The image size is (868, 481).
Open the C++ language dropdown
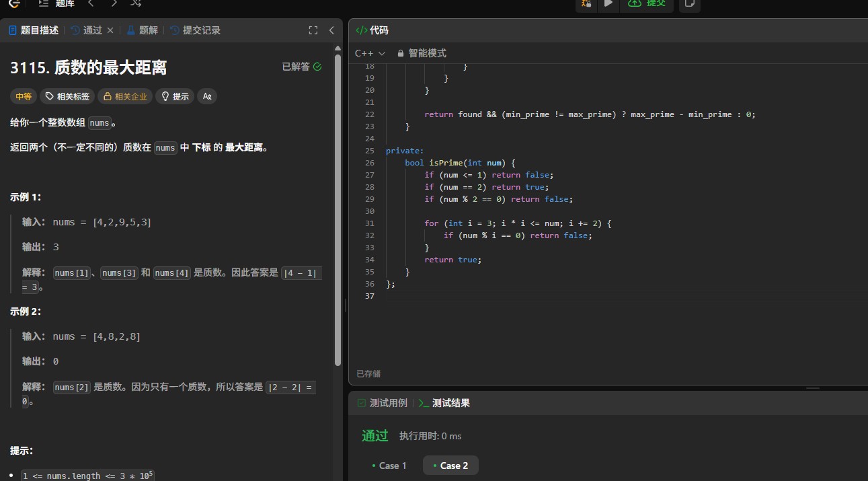tap(370, 53)
